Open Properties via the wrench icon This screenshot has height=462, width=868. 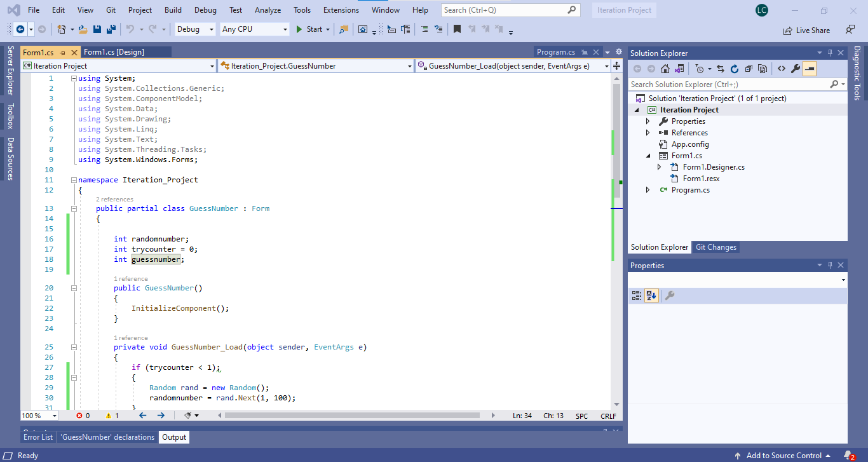point(795,69)
